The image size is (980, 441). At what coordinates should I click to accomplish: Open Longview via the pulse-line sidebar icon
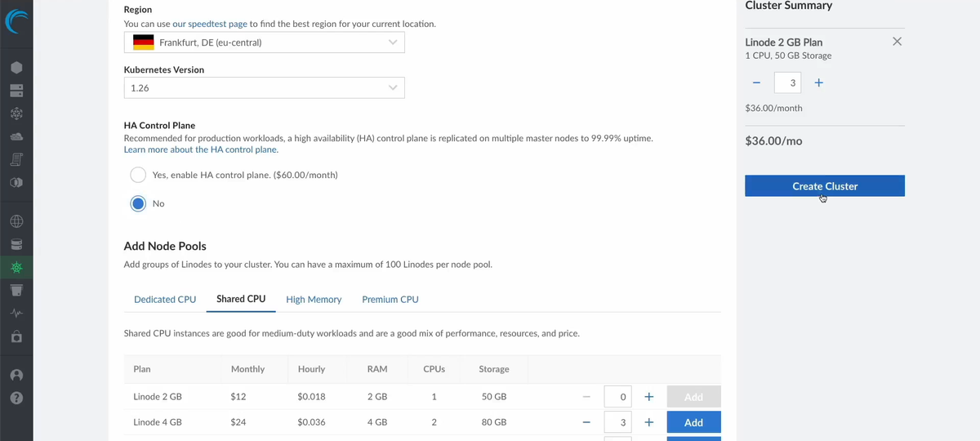click(x=16, y=313)
